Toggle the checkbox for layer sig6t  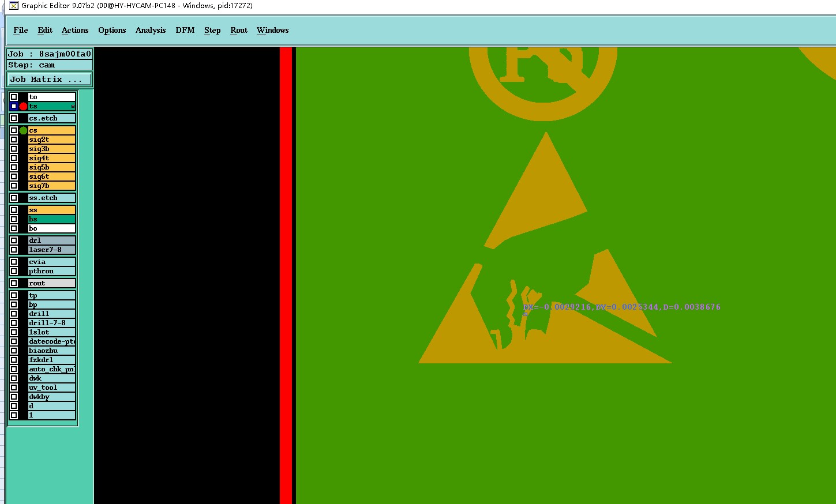[x=14, y=176]
